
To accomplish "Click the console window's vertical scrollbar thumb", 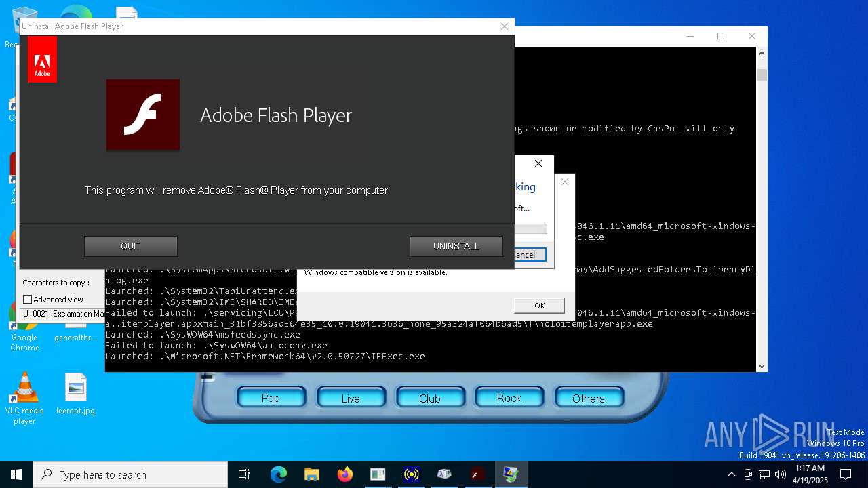I will [x=762, y=75].
